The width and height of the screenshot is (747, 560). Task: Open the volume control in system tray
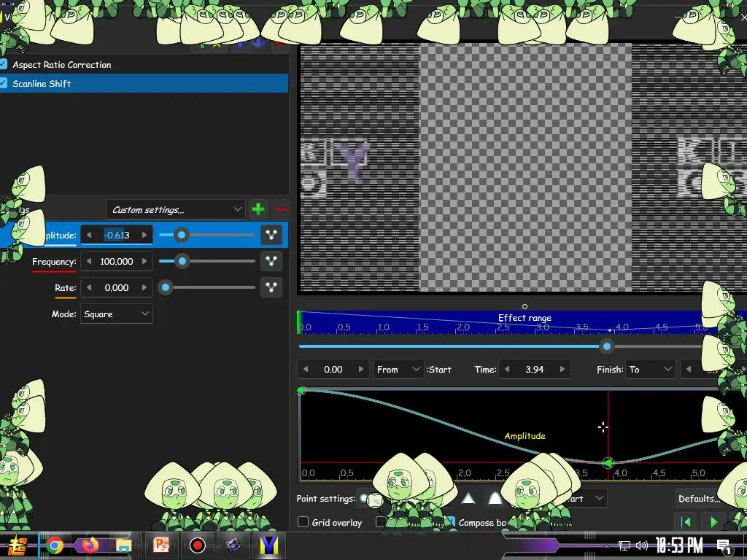pos(642,545)
